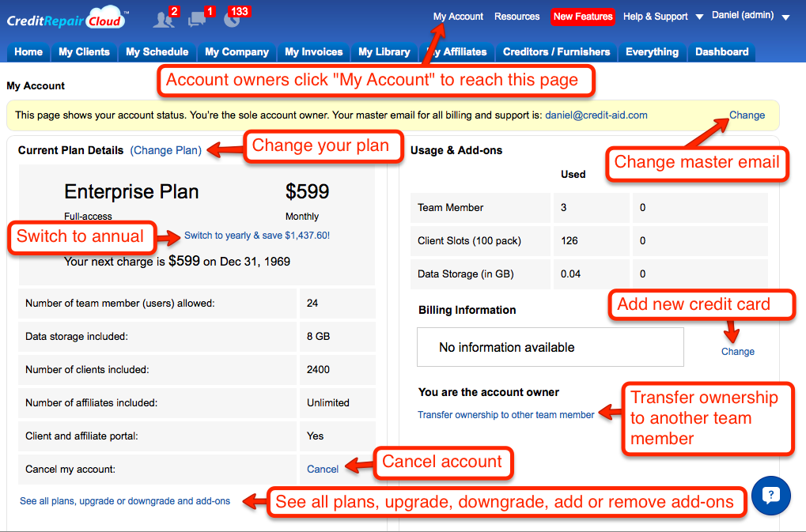This screenshot has height=532, width=806.
Task: Click the Used column header
Action: [x=573, y=174]
